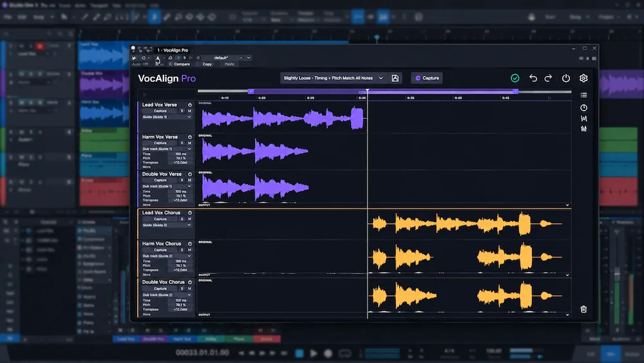644x363 pixels.
Task: Expand More options on Double Vox Verse
Action: (147, 205)
